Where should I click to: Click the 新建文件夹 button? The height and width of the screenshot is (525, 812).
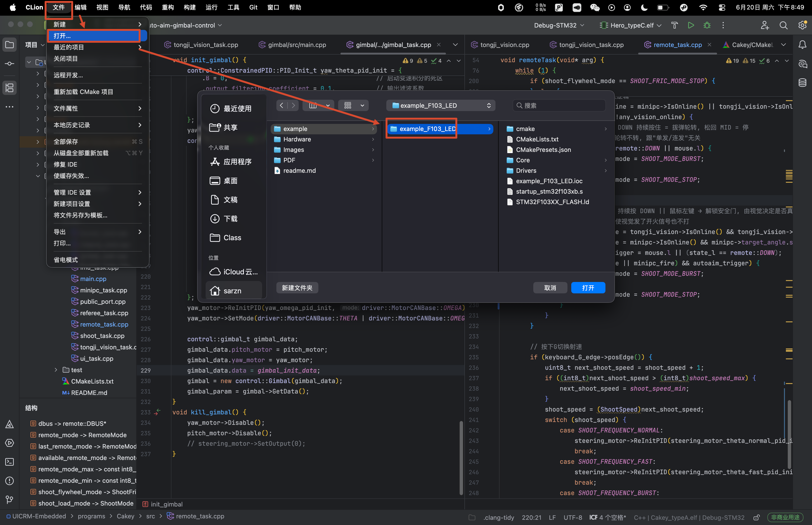tap(297, 288)
